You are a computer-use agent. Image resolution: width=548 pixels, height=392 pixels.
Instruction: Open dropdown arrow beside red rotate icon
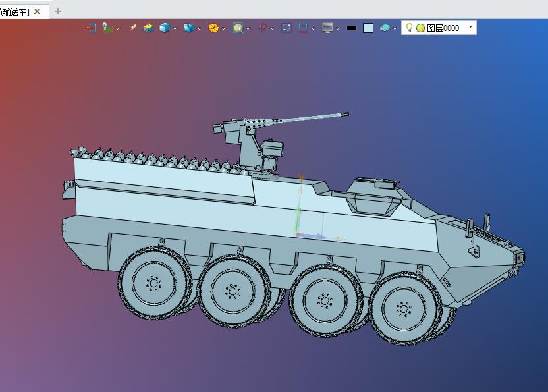[x=272, y=29]
